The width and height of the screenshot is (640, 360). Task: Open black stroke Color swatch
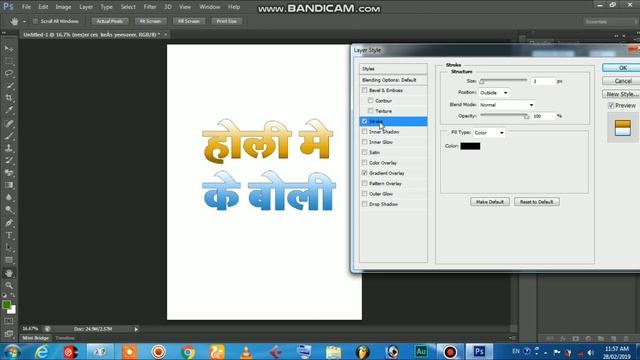tap(470, 146)
